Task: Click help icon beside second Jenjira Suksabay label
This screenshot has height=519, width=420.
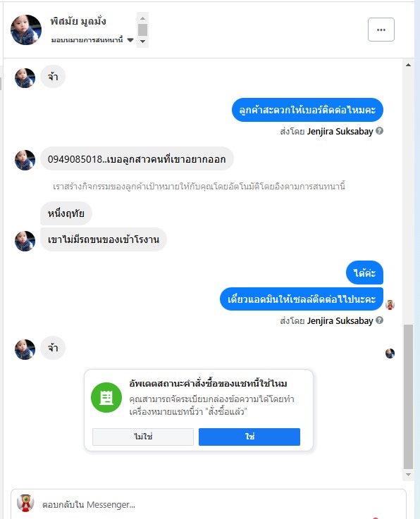Action: [380, 320]
